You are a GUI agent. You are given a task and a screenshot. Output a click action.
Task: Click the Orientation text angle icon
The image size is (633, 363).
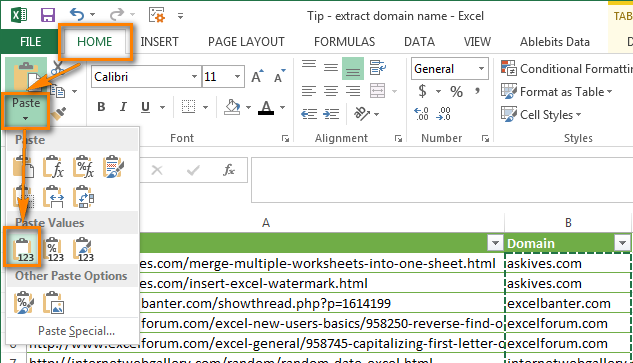pyautogui.click(x=362, y=113)
